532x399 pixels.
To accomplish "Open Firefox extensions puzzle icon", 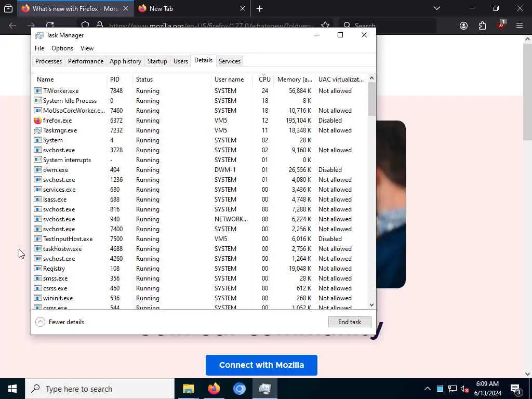I will [482, 26].
